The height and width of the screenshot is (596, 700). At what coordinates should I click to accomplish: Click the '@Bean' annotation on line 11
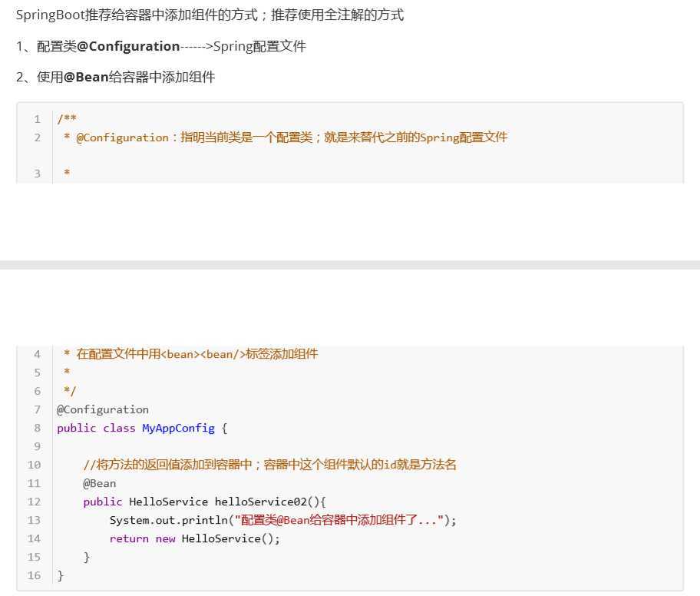click(100, 483)
